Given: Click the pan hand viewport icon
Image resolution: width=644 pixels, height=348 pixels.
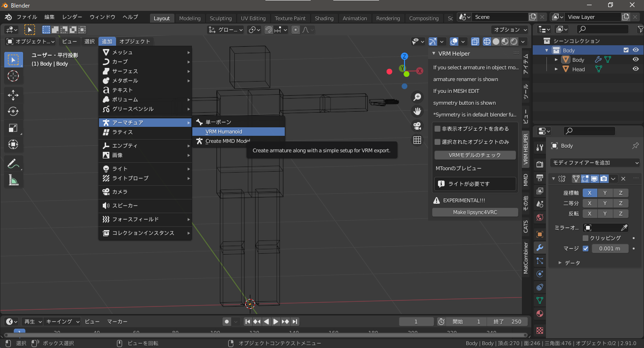Looking at the screenshot, I should pyautogui.click(x=417, y=111).
